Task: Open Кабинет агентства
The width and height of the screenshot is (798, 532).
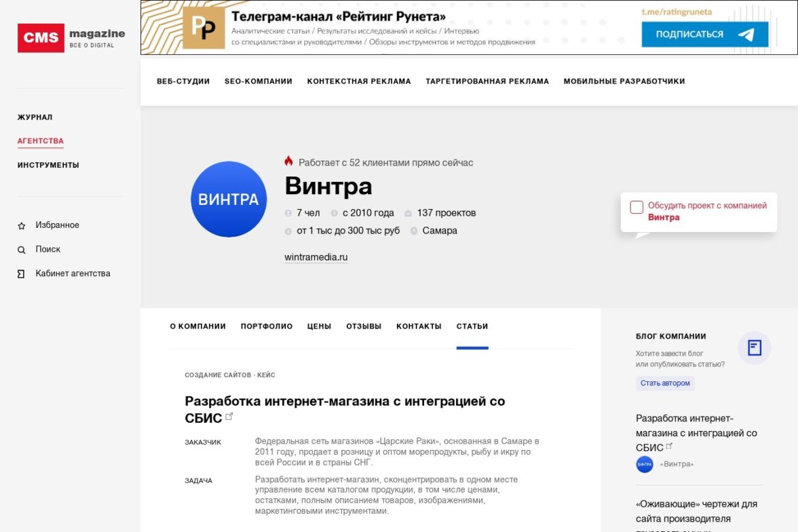Action: [x=73, y=273]
